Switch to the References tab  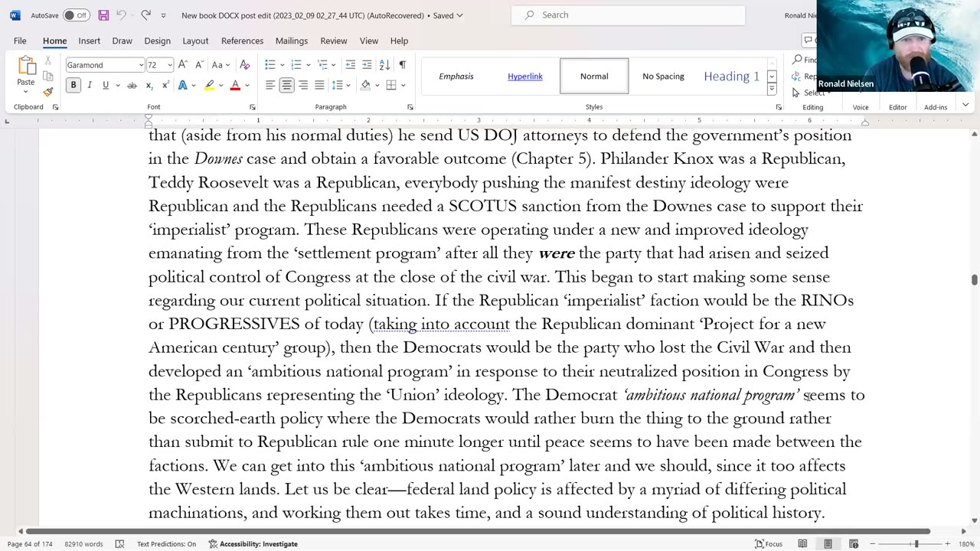(242, 41)
